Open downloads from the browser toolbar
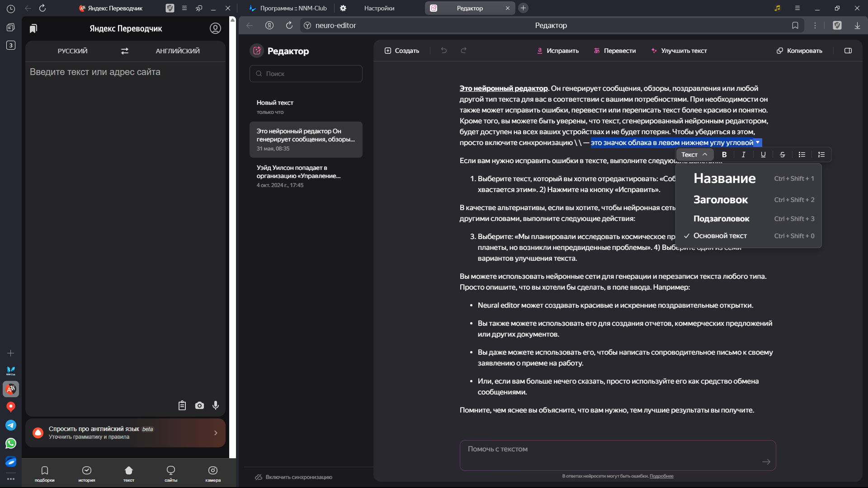This screenshot has height=488, width=868. (857, 25)
